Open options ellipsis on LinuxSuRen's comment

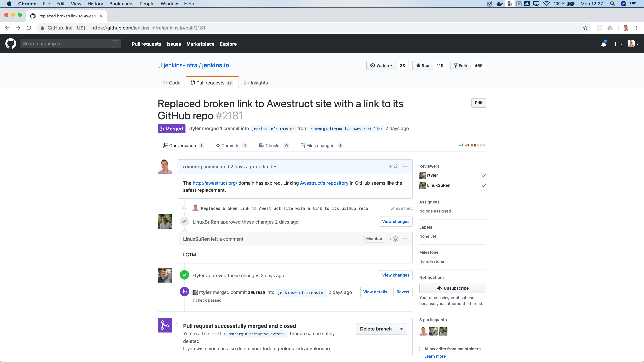tap(405, 239)
